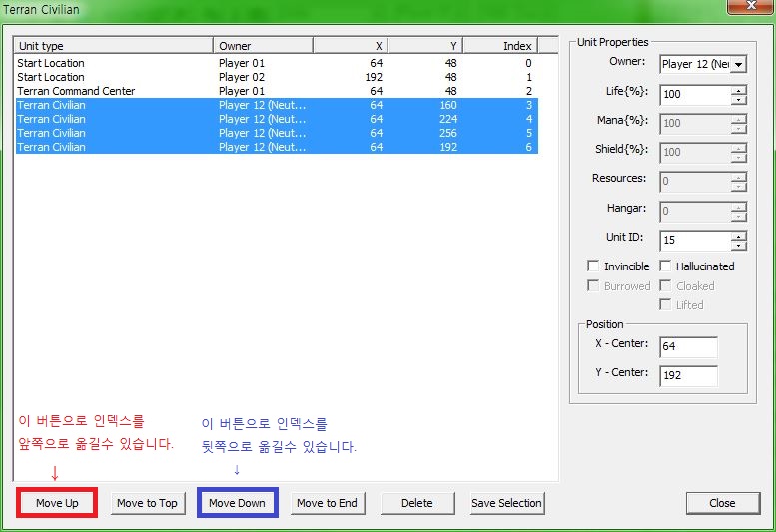Viewport: 776px width, 532px height.
Task: Delete the selected units
Action: [417, 503]
